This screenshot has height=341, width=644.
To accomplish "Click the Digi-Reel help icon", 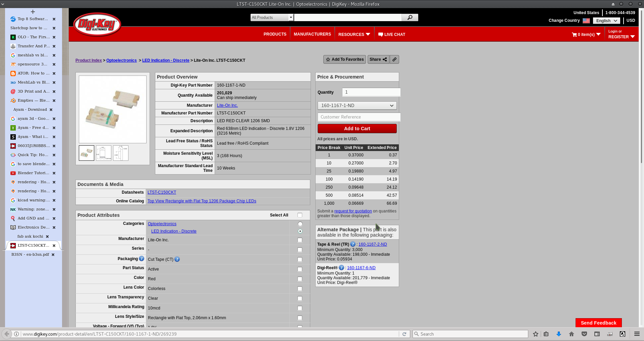I will (x=341, y=268).
